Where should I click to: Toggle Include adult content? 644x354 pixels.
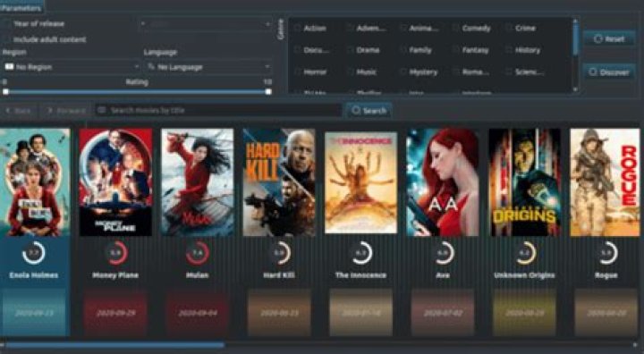(x=7, y=40)
